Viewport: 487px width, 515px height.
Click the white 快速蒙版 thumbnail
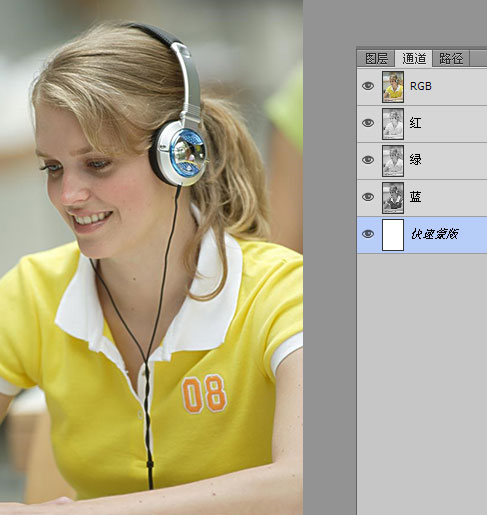(x=393, y=235)
